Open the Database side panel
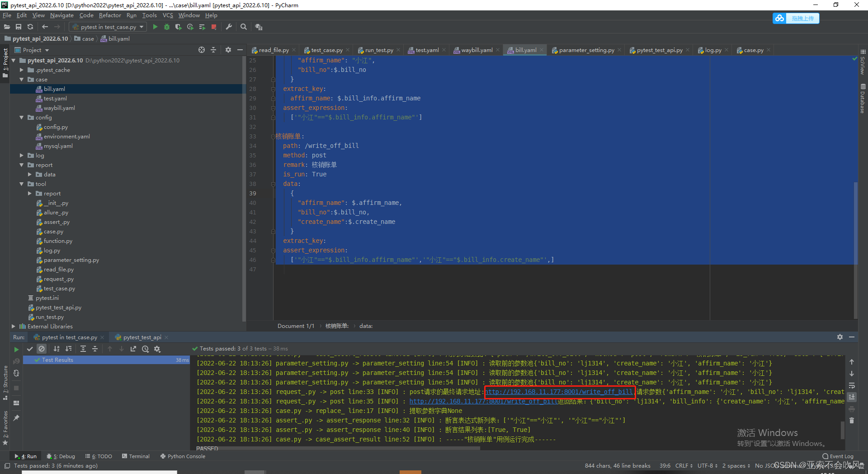Image resolution: width=868 pixels, height=474 pixels. tap(863, 98)
